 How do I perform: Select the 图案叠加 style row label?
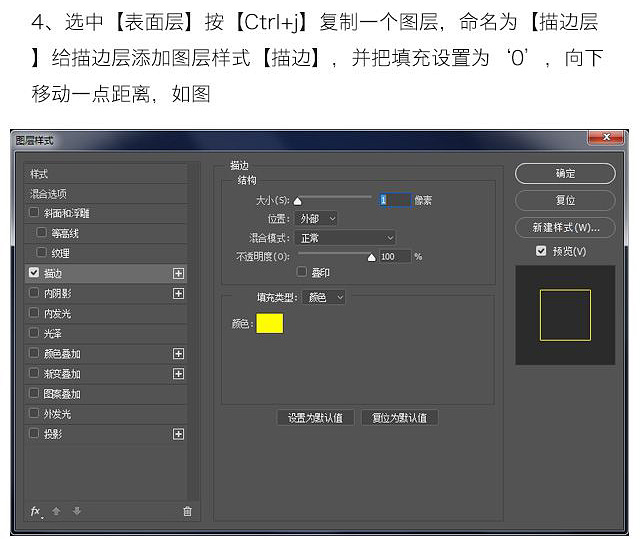[x=62, y=394]
